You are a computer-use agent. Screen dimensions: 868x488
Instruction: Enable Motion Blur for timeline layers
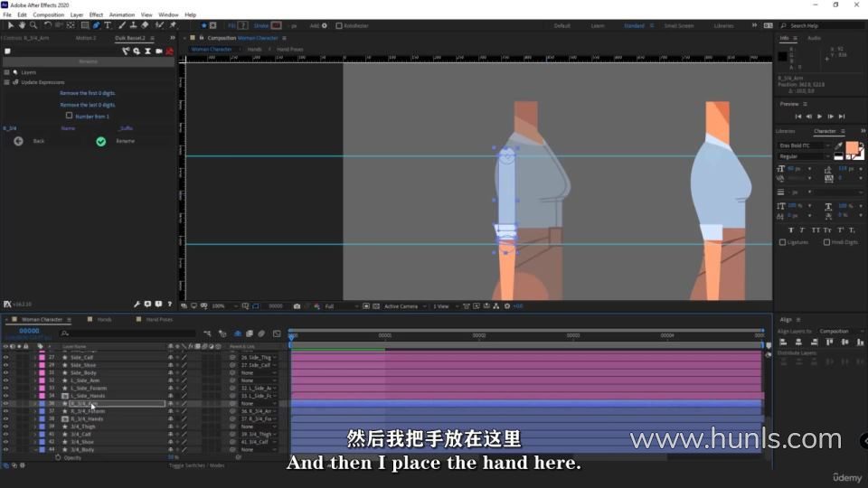(x=261, y=333)
